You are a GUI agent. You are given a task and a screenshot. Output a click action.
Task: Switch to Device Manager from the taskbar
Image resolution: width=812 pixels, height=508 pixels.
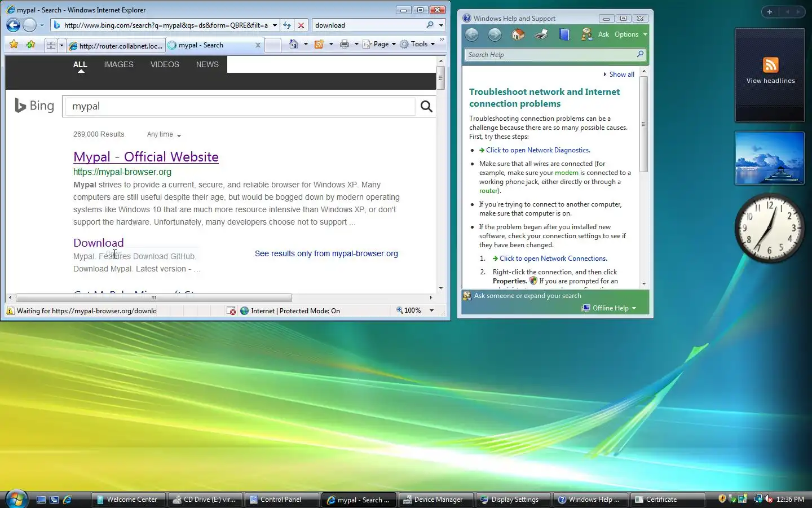(437, 500)
